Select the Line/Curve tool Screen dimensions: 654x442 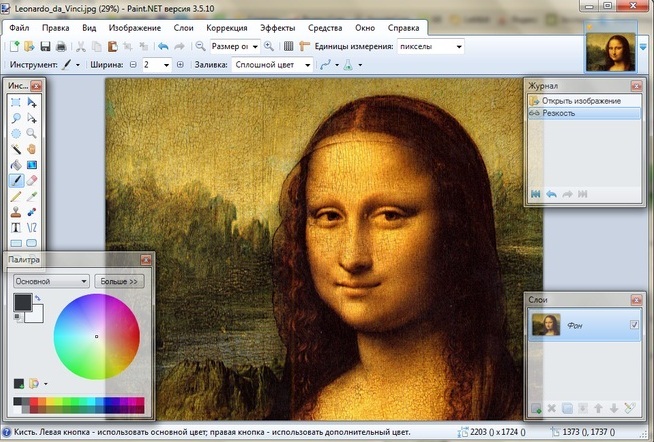pos(32,228)
